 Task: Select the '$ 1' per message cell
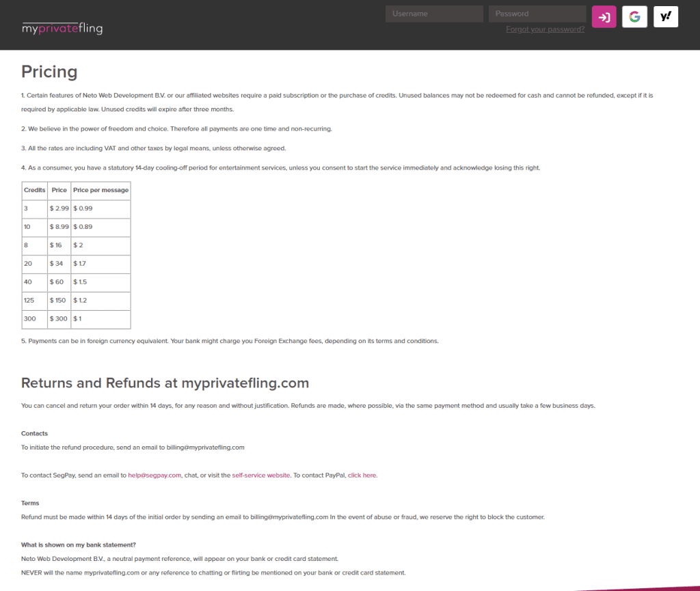[x=100, y=318]
